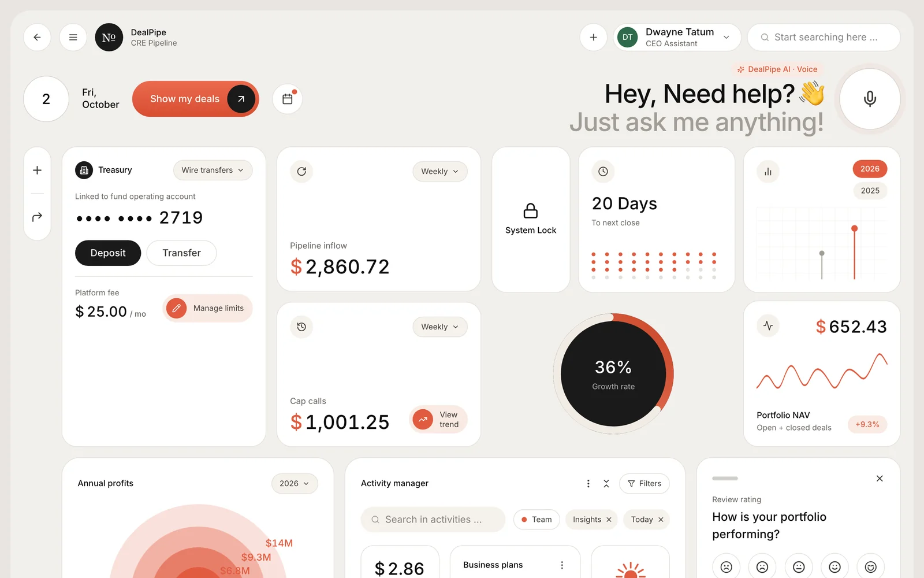Focus the Start searching here field
Image resolution: width=924 pixels, height=578 pixels.
[824, 38]
